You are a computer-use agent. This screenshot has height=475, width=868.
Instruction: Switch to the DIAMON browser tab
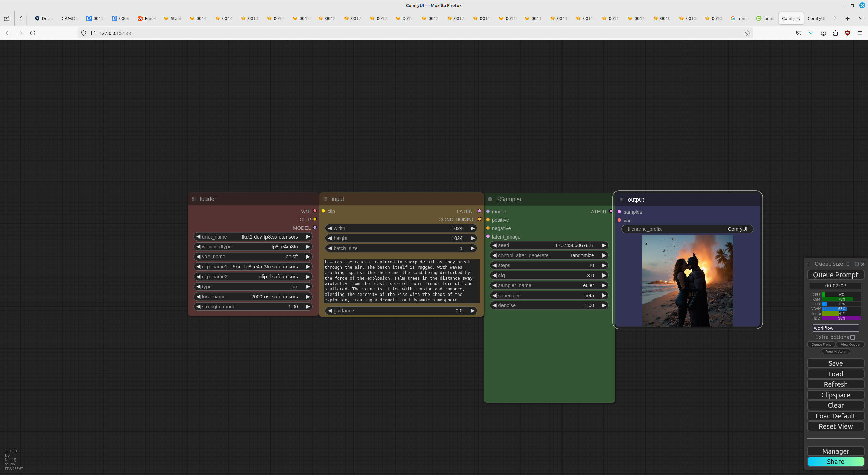(x=69, y=18)
